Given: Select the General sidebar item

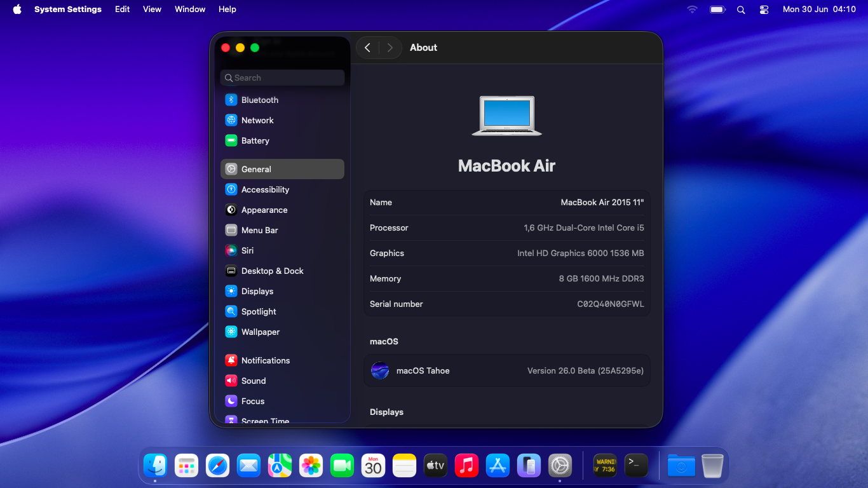Looking at the screenshot, I should coord(282,169).
